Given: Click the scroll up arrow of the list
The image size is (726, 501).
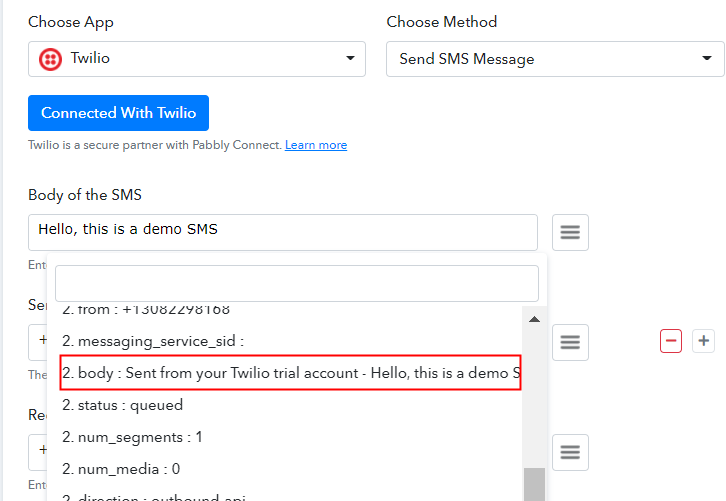Looking at the screenshot, I should coord(534,319).
